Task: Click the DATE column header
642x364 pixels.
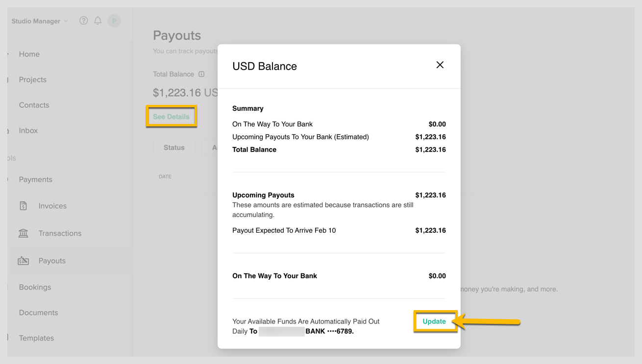Action: tap(165, 176)
